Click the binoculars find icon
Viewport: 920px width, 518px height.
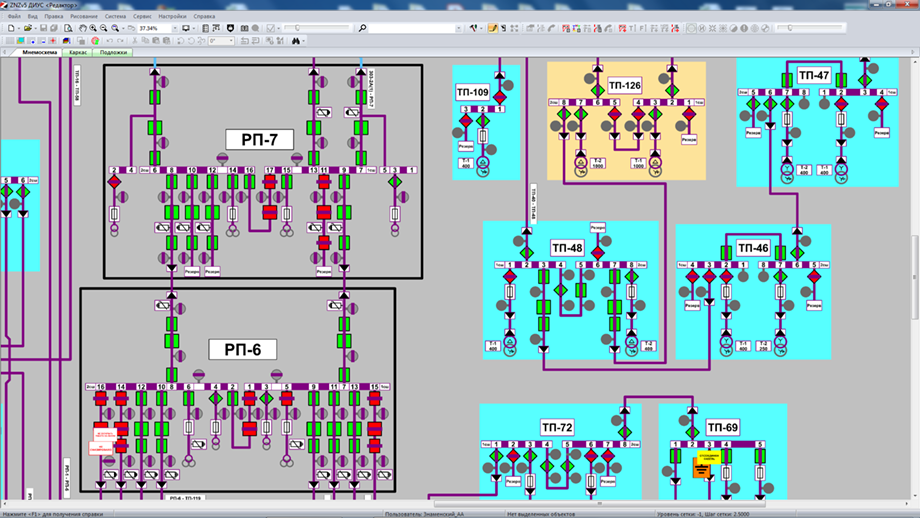pyautogui.click(x=297, y=41)
